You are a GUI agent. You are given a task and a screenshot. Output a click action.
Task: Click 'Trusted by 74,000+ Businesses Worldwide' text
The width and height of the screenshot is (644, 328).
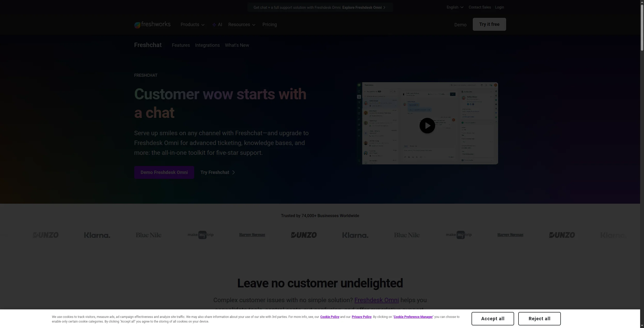[x=320, y=216]
